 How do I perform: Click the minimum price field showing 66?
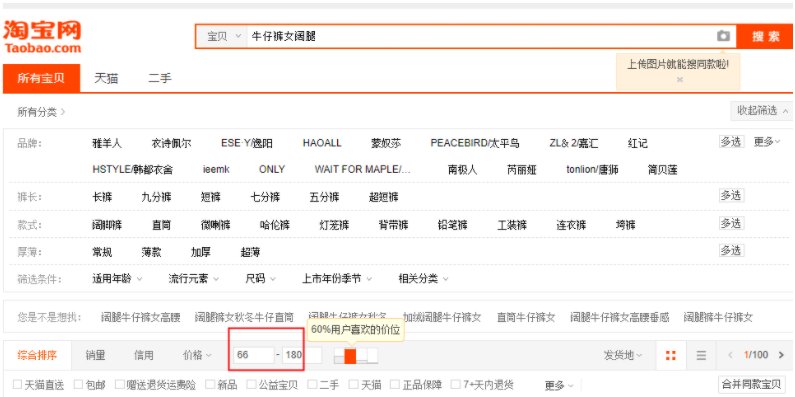(254, 355)
